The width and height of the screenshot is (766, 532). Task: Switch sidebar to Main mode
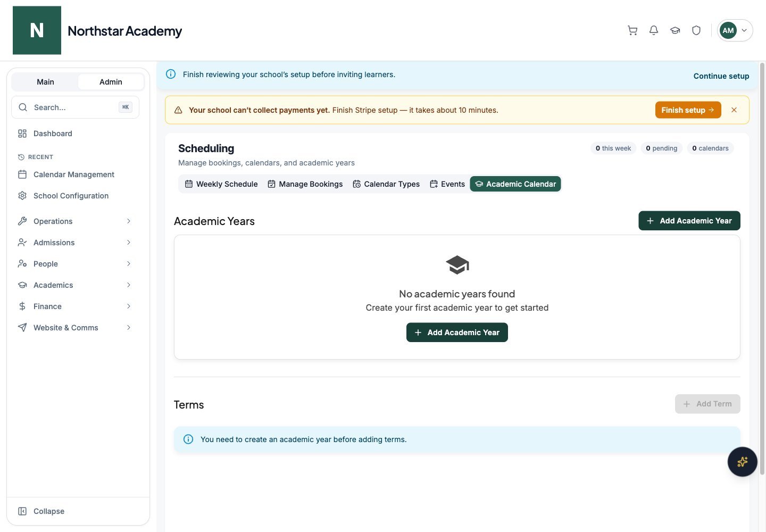click(x=45, y=82)
